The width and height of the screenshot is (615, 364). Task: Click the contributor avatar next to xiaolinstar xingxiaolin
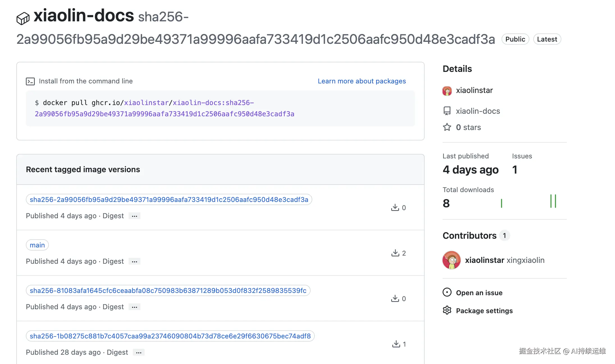point(451,260)
